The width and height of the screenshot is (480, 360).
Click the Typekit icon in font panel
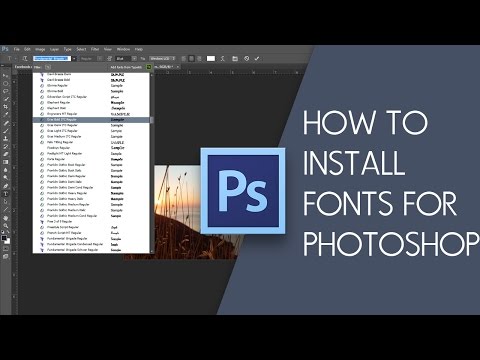[149, 67]
